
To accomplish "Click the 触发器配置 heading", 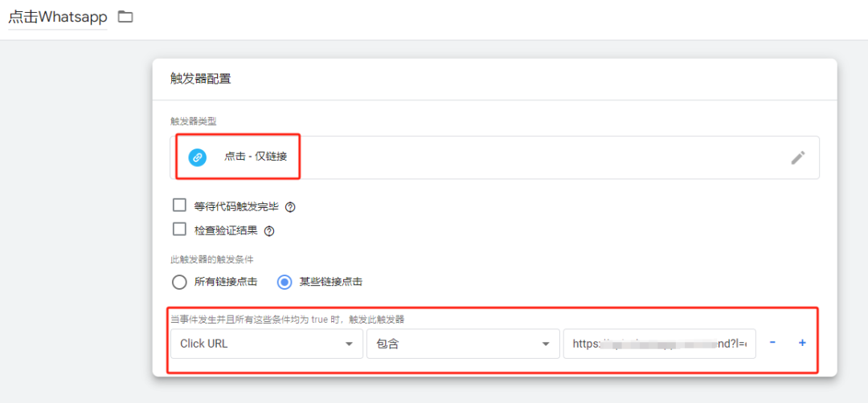I will [x=200, y=79].
